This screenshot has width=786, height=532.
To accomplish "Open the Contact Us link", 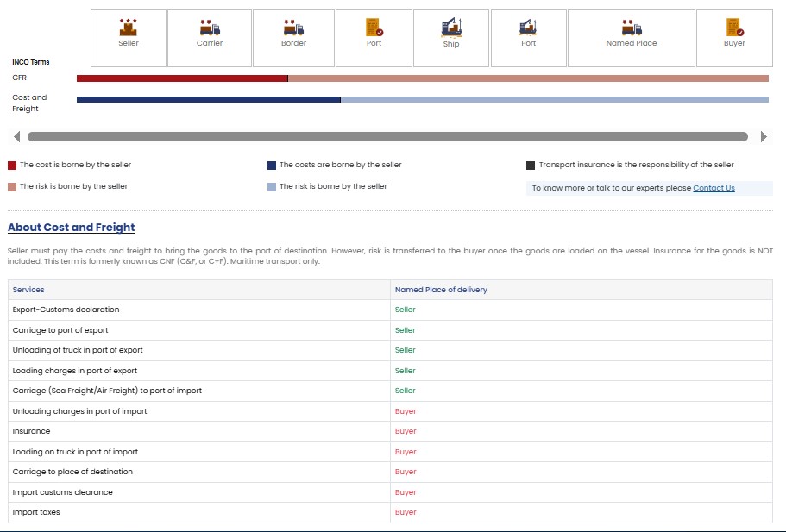I will 714,188.
